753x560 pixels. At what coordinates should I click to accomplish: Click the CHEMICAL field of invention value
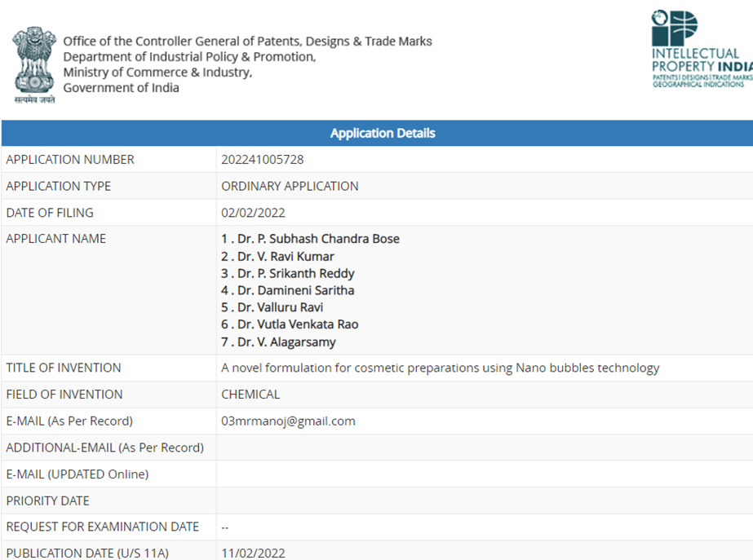[250, 395]
